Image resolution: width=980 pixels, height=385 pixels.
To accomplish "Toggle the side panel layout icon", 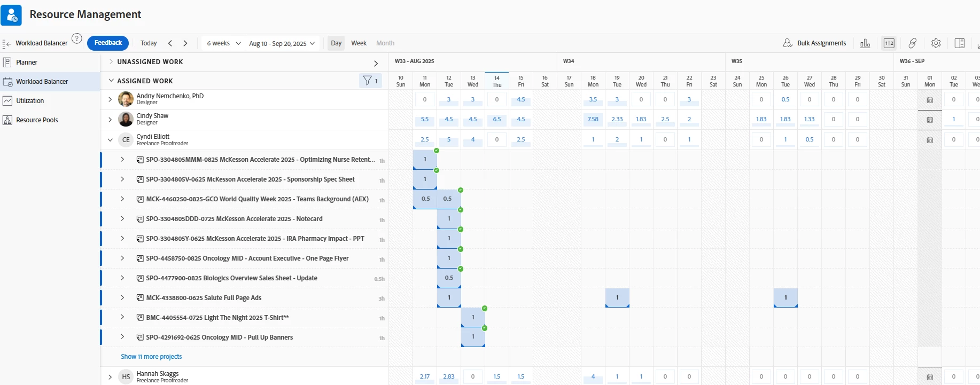I will (960, 43).
